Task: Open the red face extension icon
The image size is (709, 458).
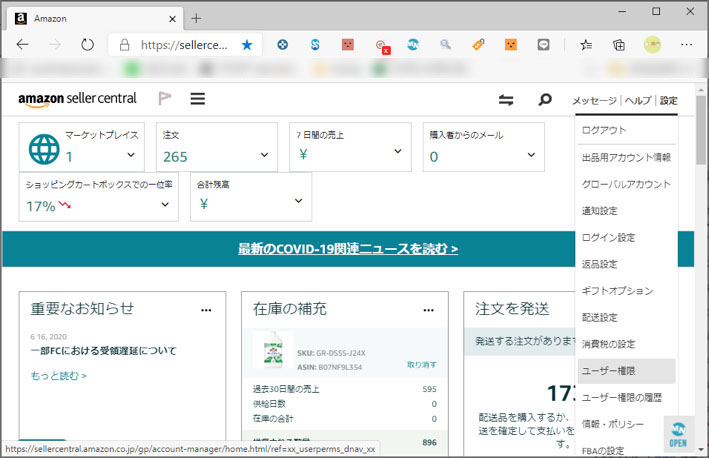Action: point(348,44)
